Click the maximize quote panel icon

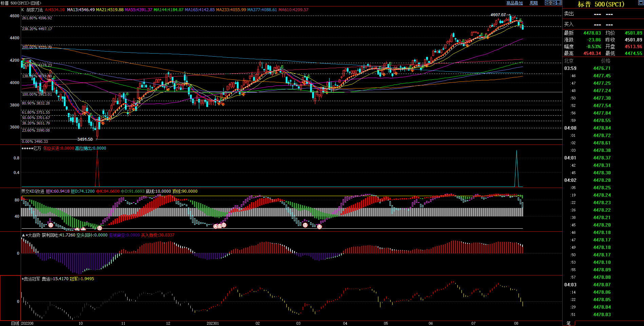(641, 3)
